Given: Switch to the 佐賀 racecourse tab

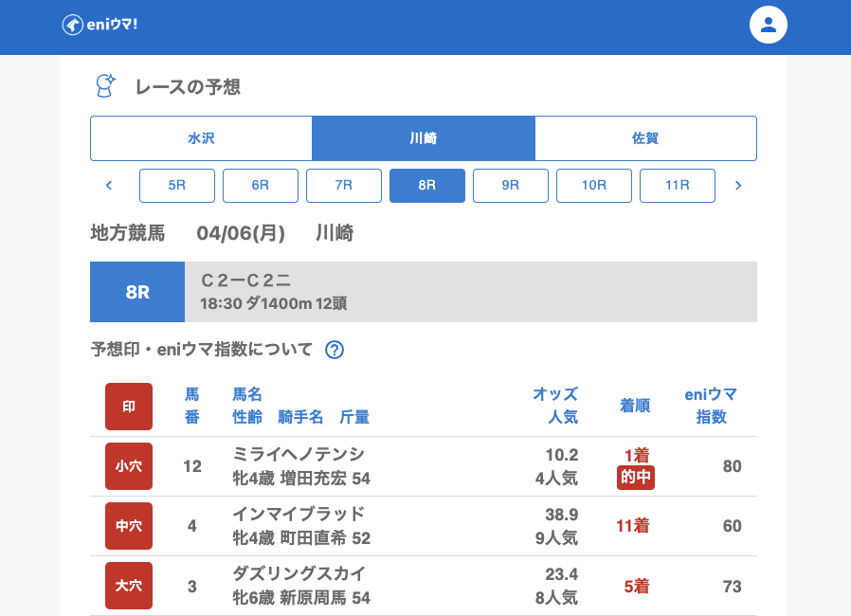Looking at the screenshot, I should 645,138.
